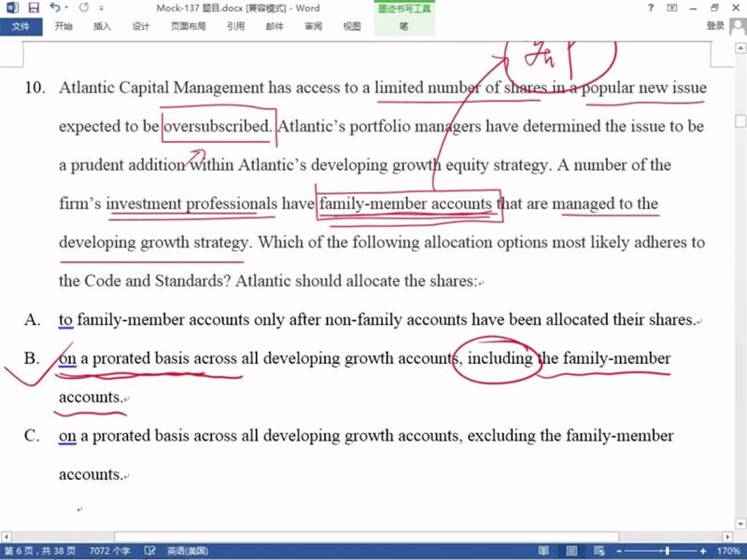The height and width of the screenshot is (560, 747).
Task: Click 登录 (Sign in) link
Action: coord(715,26)
